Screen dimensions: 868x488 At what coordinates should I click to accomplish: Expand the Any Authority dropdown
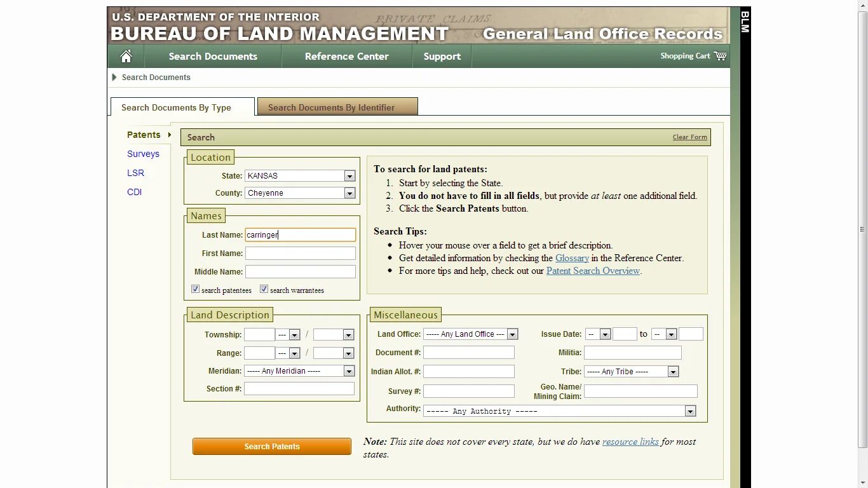(560, 411)
